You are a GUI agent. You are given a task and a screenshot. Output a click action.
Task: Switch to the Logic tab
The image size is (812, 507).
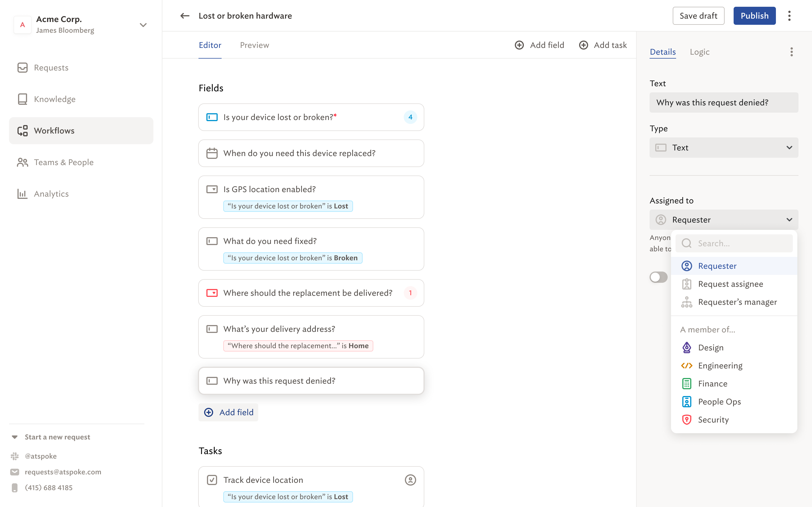pos(700,52)
